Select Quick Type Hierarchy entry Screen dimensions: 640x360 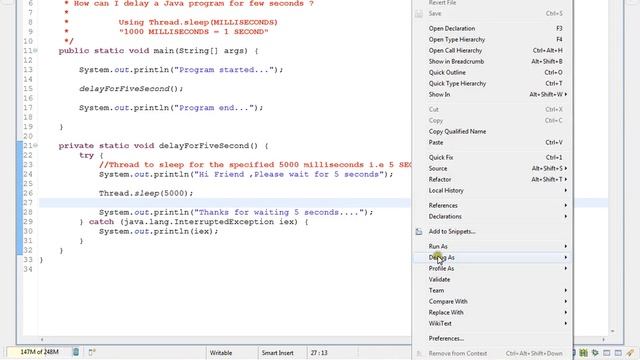(x=493, y=83)
